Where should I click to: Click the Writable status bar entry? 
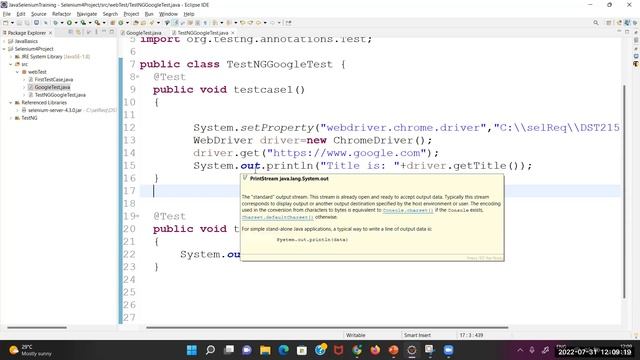(356, 335)
